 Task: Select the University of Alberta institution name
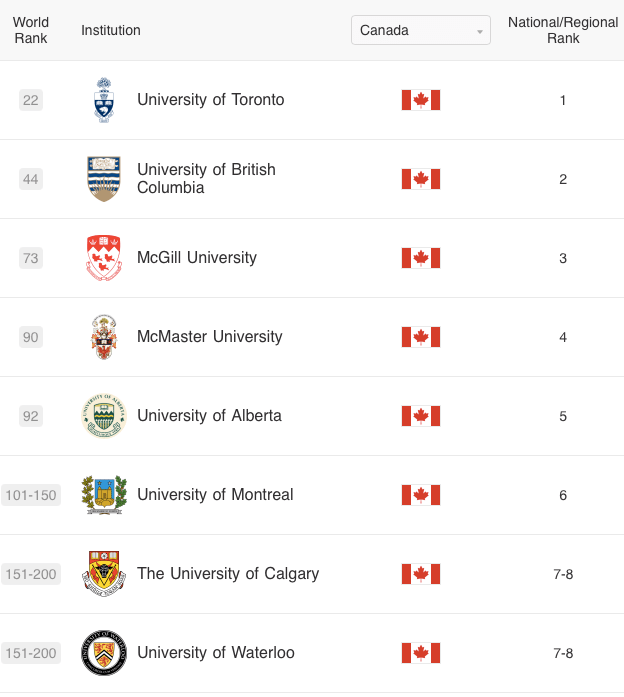pyautogui.click(x=209, y=416)
